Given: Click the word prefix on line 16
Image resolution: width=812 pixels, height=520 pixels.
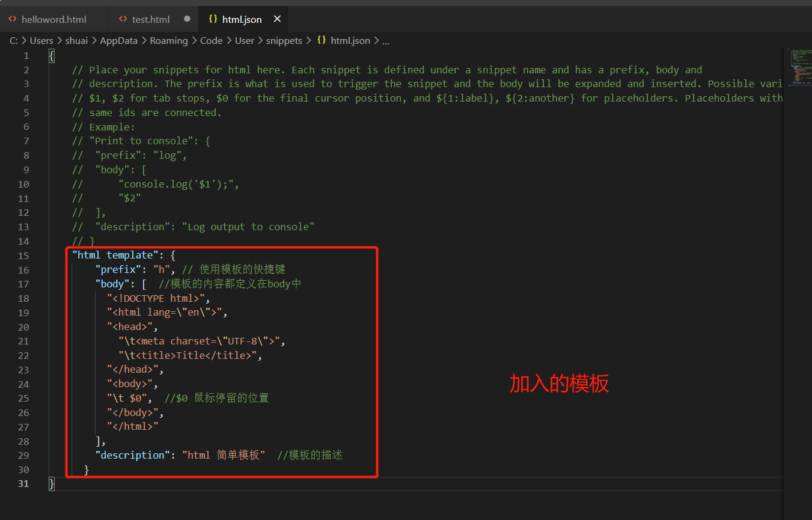Looking at the screenshot, I should [118, 269].
